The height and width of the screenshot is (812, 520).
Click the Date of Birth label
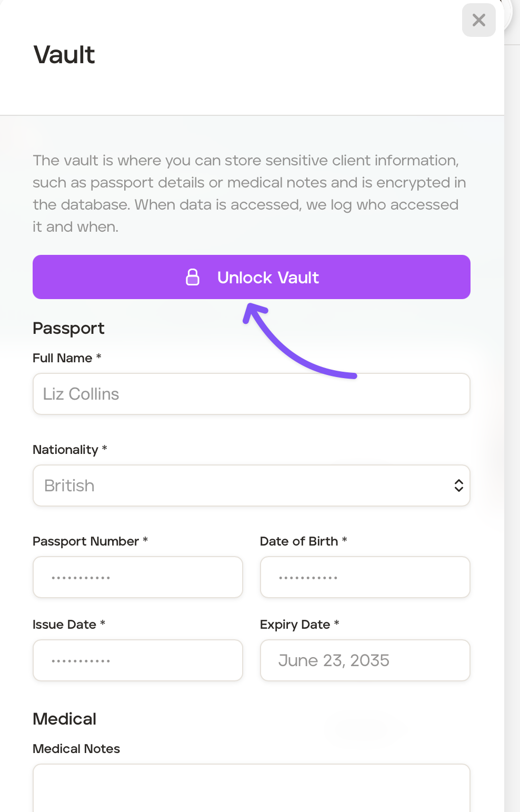pos(299,541)
